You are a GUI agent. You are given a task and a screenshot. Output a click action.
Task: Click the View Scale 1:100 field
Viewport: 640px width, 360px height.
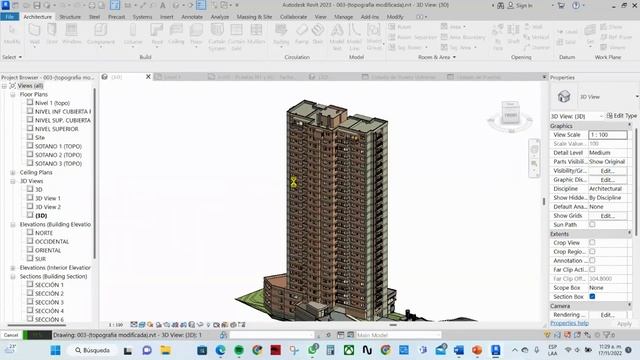607,135
